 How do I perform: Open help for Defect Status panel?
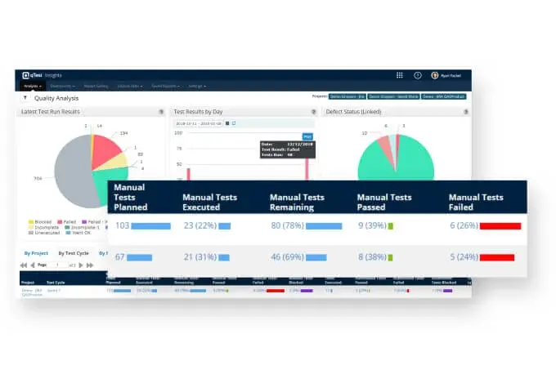click(465, 112)
